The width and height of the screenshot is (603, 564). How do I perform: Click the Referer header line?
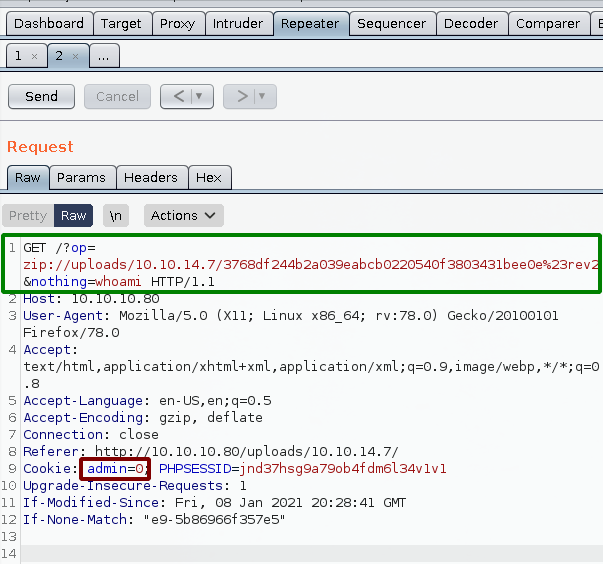(211, 452)
